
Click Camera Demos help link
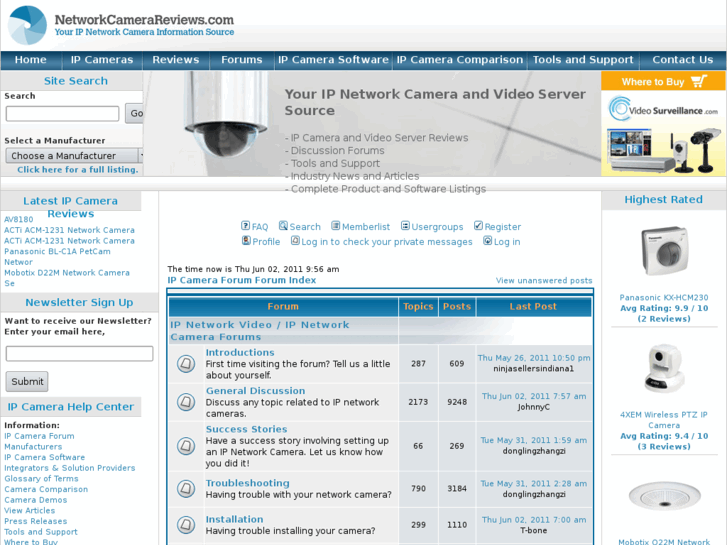[36, 500]
